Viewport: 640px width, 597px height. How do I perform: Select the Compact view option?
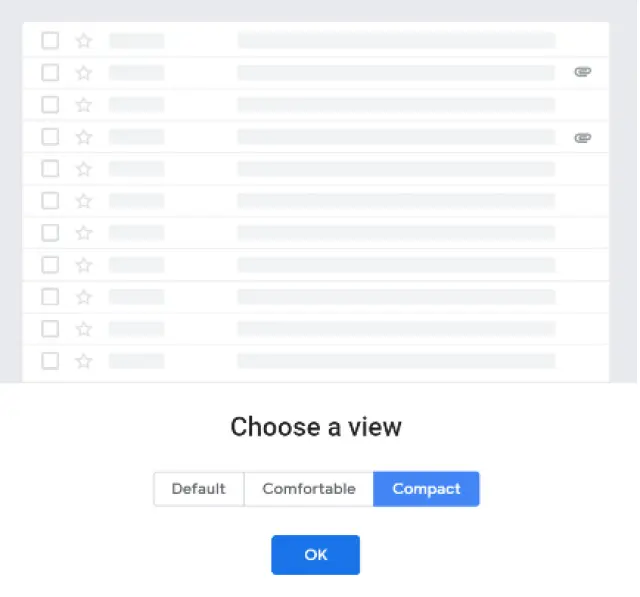pyautogui.click(x=426, y=489)
